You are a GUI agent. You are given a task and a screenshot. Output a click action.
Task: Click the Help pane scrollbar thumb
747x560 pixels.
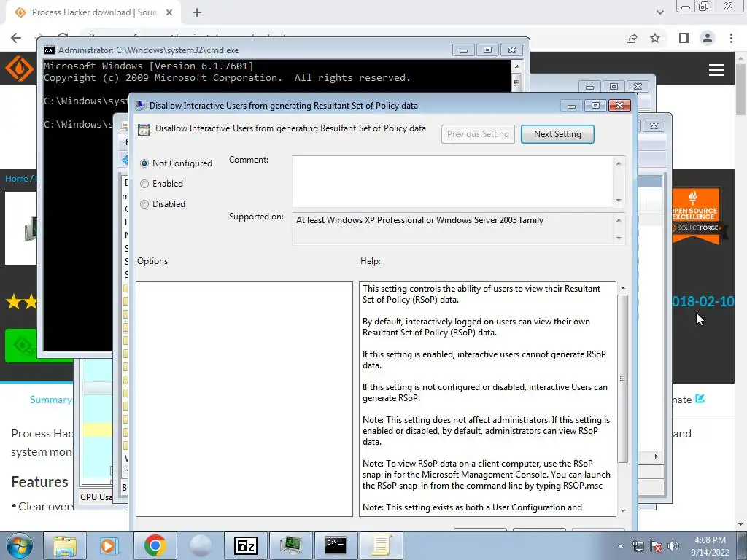pyautogui.click(x=622, y=378)
